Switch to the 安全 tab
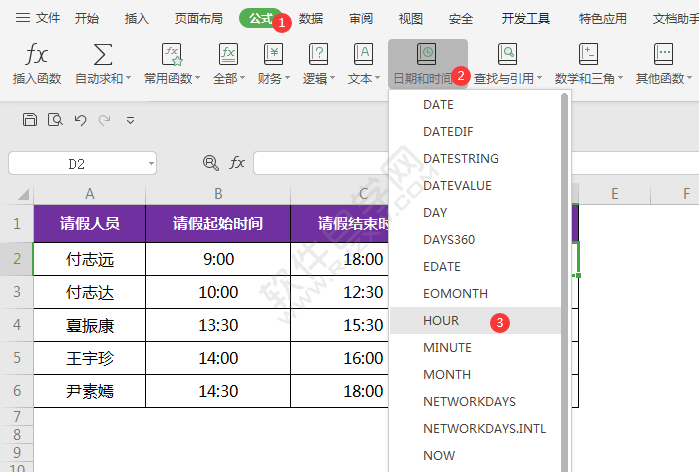 click(461, 18)
